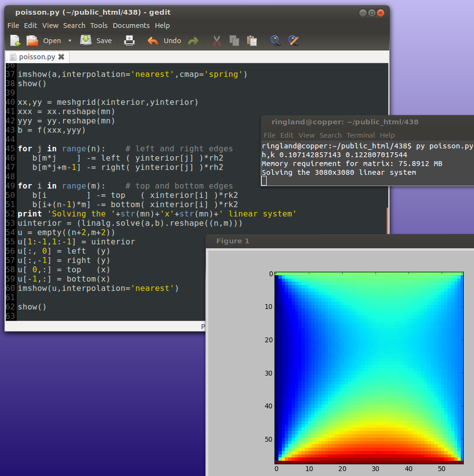This screenshot has height=476, width=474.
Task: Open the terminal Search menu
Action: point(330,135)
